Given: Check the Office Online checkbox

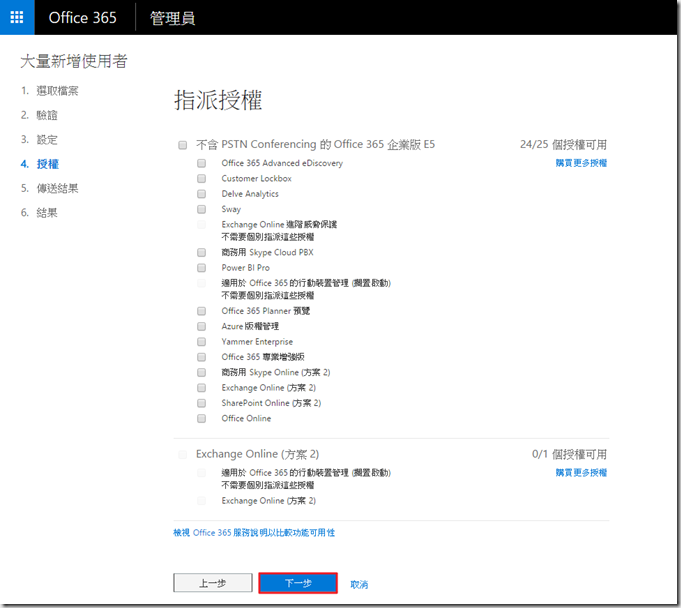Looking at the screenshot, I should pos(201,419).
